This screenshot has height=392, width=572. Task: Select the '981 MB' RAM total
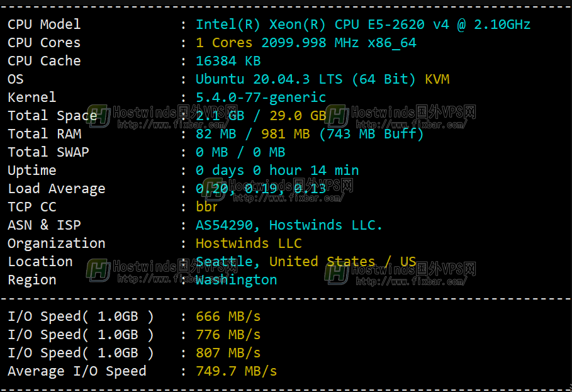click(286, 134)
